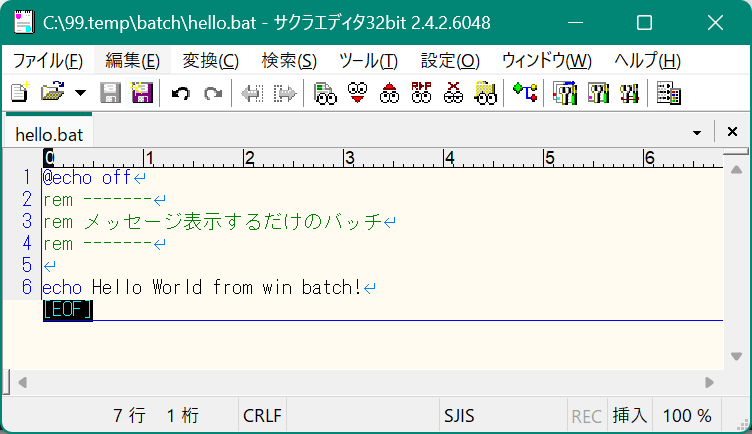Screen dimensions: 752x434
Task: Click the horizontal scrollbar right arrow
Action: pos(709,382)
